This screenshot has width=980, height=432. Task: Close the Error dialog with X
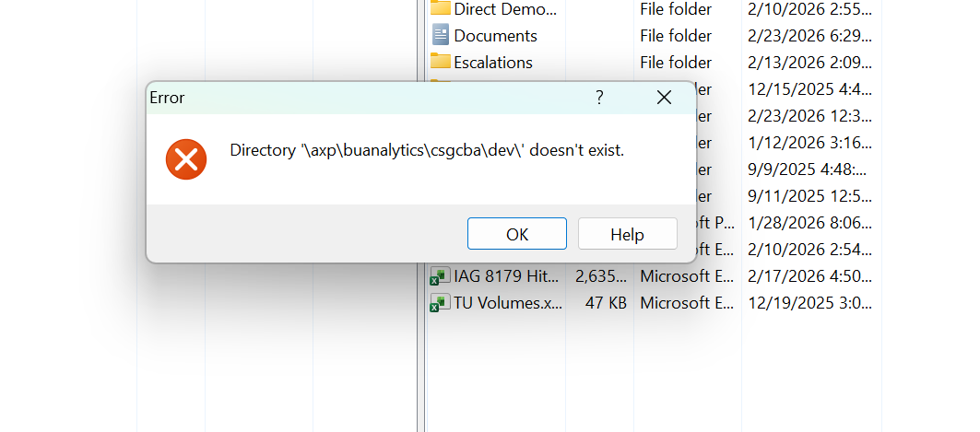click(x=664, y=98)
